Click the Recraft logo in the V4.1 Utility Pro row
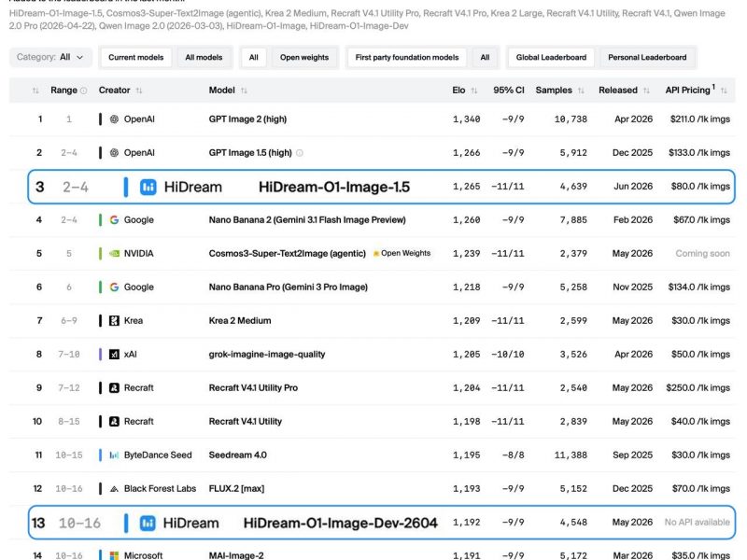The height and width of the screenshot is (560, 747). click(114, 387)
